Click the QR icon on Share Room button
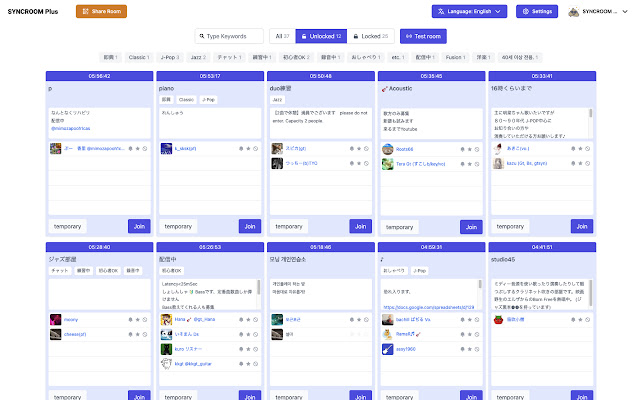The height and width of the screenshot is (400, 640). pos(85,11)
